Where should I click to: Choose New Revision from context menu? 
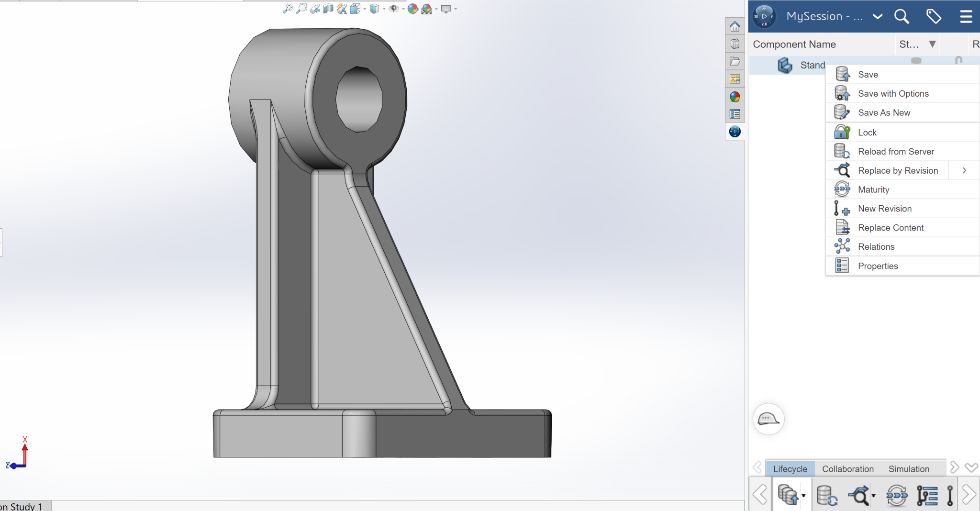point(902,209)
